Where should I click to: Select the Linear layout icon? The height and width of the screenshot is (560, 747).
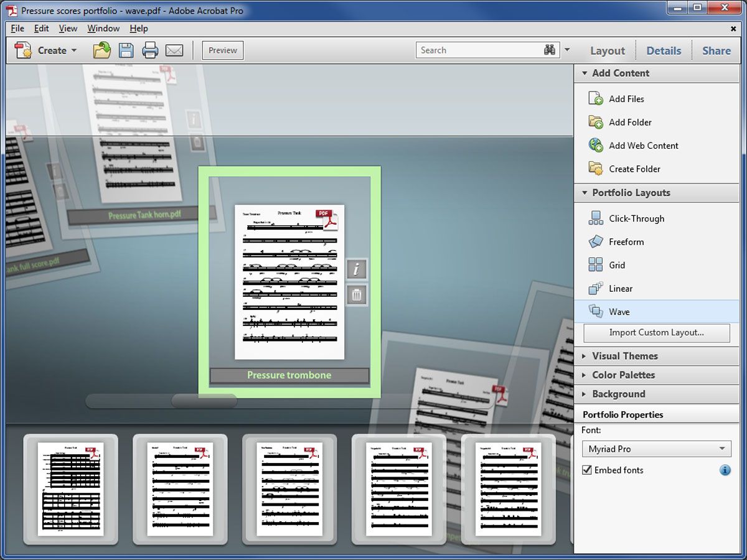click(x=596, y=288)
